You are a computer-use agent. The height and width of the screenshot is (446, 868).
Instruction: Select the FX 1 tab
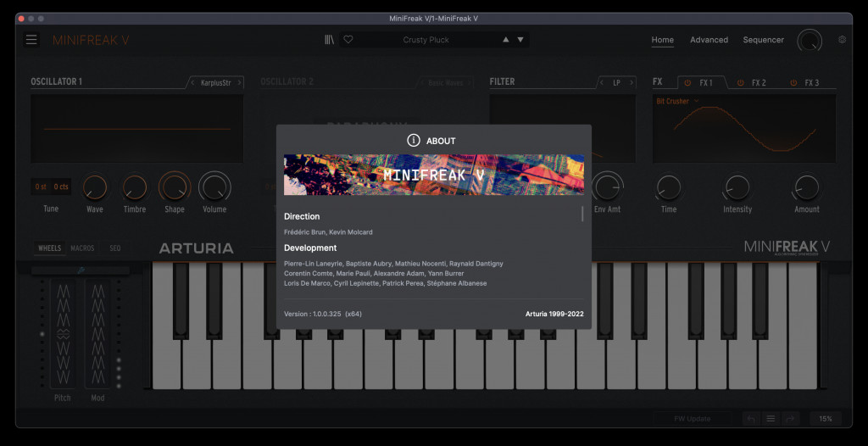[x=706, y=82]
